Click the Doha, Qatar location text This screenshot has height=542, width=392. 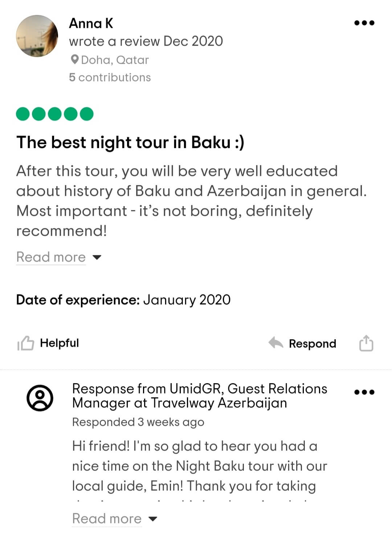pos(115,60)
